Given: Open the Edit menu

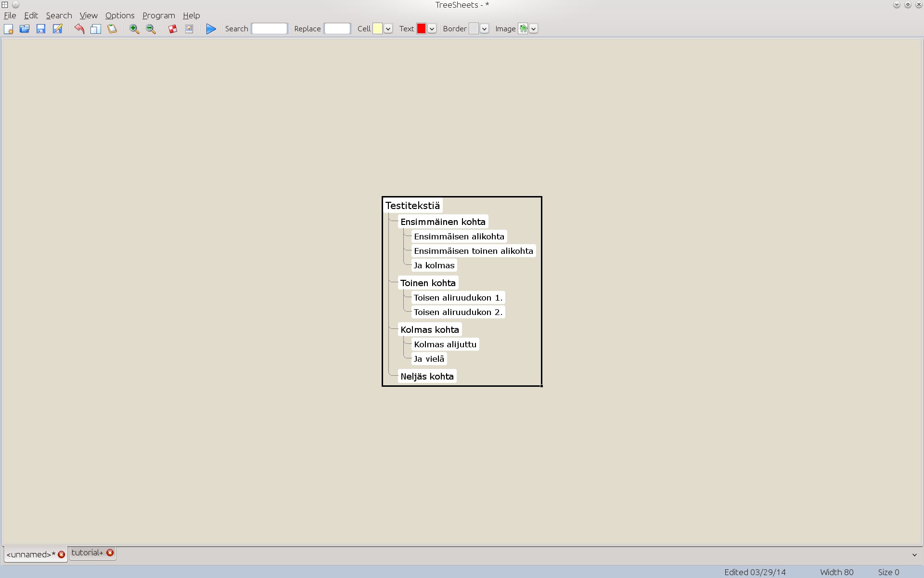Looking at the screenshot, I should 31,15.
